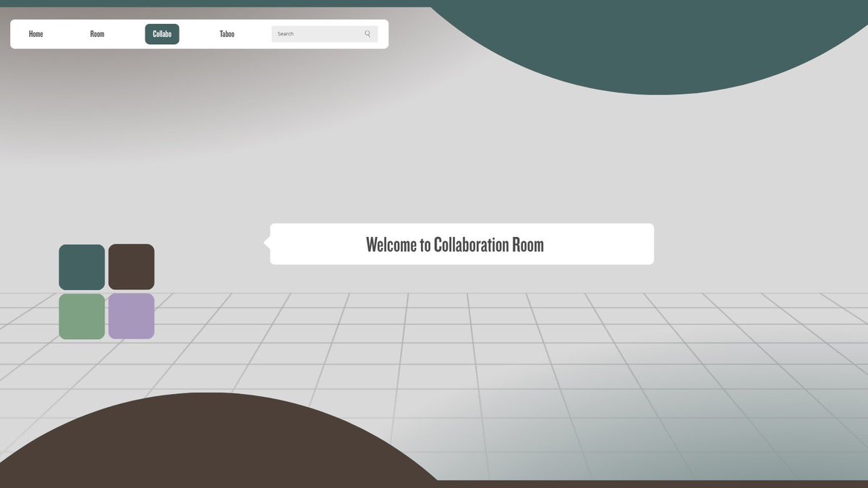
Task: Go to the Room tab
Action: click(x=97, y=34)
